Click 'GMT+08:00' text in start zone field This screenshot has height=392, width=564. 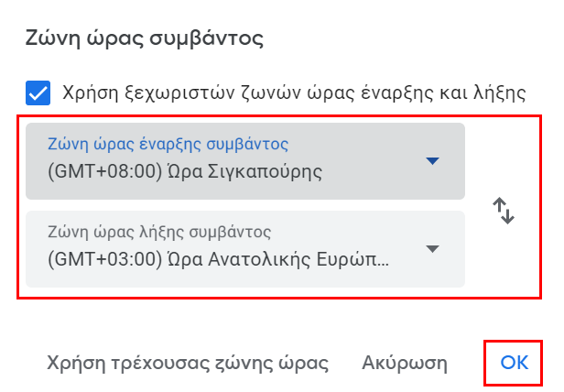[x=104, y=171]
